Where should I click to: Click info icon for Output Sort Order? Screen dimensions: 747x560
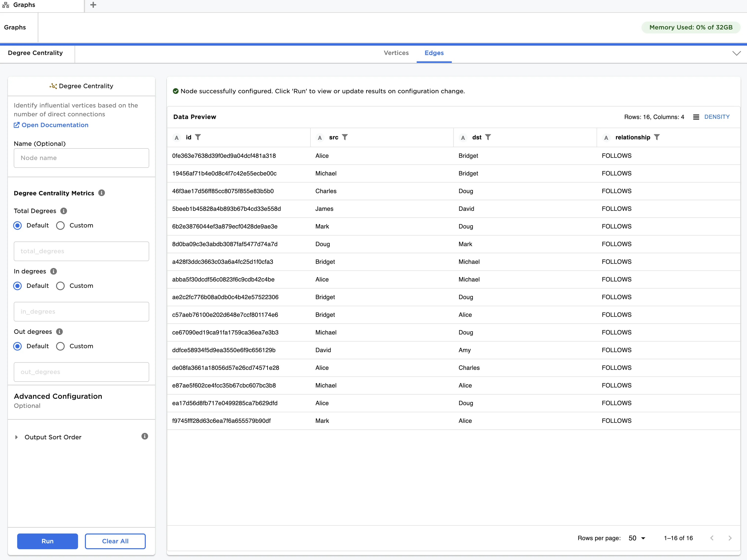point(145,436)
